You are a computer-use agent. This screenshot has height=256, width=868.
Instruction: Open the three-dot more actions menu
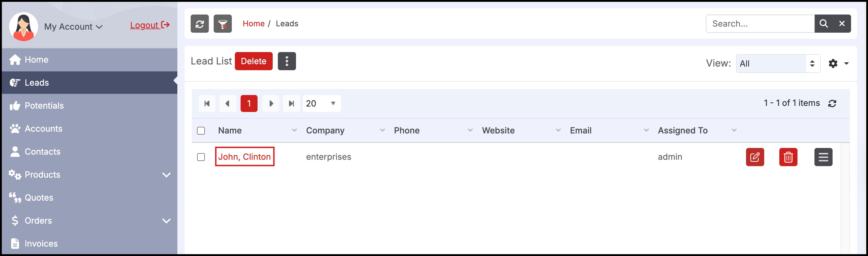click(x=287, y=61)
